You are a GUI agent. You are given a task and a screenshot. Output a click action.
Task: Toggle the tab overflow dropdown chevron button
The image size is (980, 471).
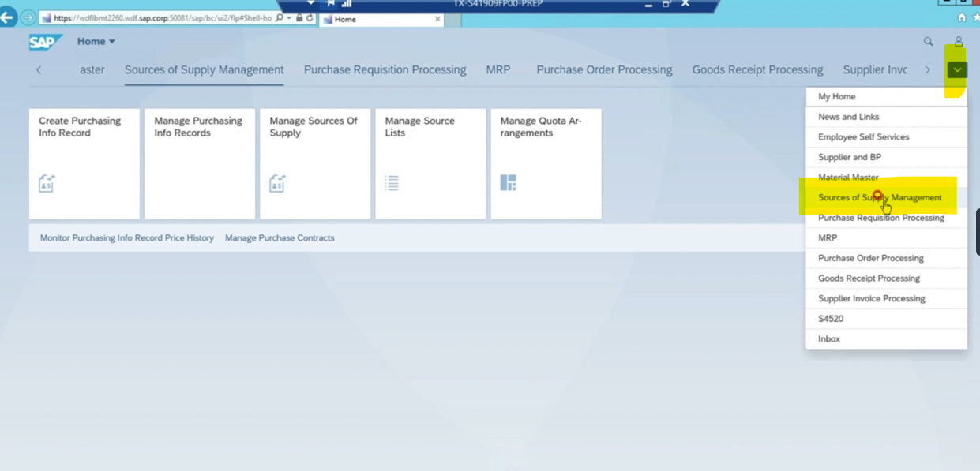coord(957,70)
